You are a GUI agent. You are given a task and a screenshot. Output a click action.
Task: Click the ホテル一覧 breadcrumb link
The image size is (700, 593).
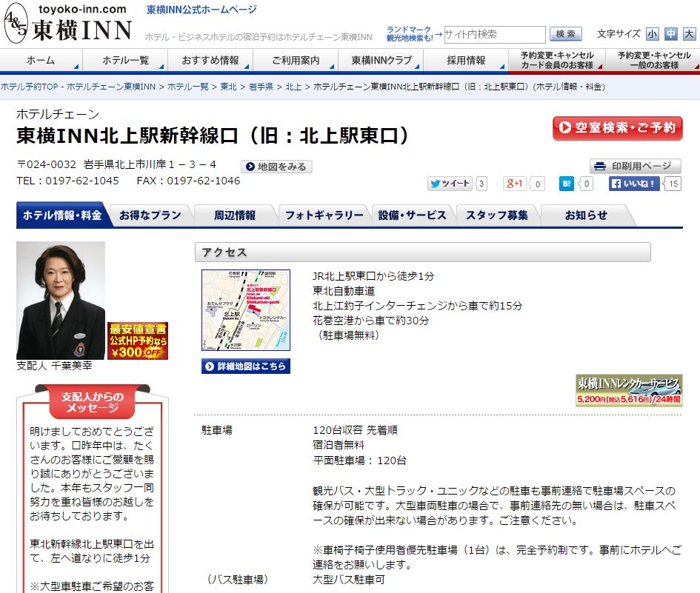(188, 87)
